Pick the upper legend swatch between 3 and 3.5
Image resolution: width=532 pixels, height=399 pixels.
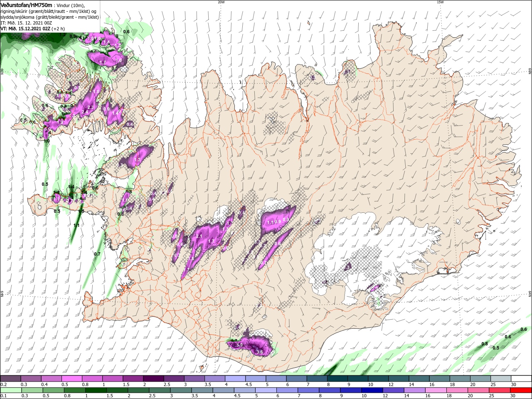point(195,379)
